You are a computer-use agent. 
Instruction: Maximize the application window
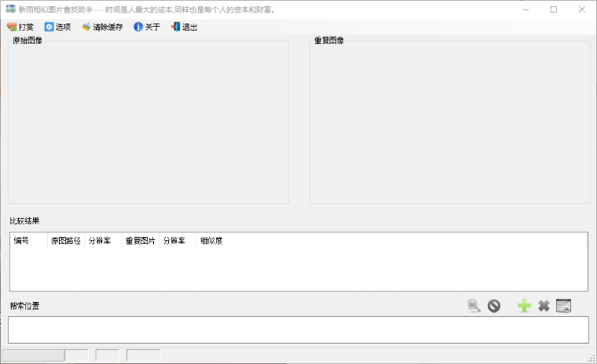point(554,9)
